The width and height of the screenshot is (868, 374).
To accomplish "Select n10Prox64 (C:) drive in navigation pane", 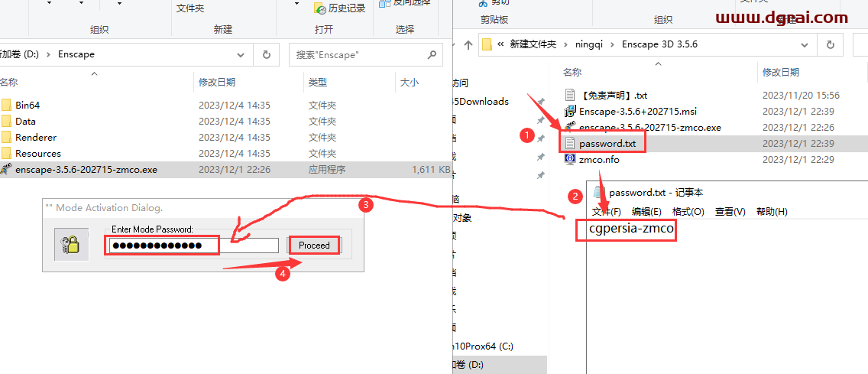I will (483, 346).
